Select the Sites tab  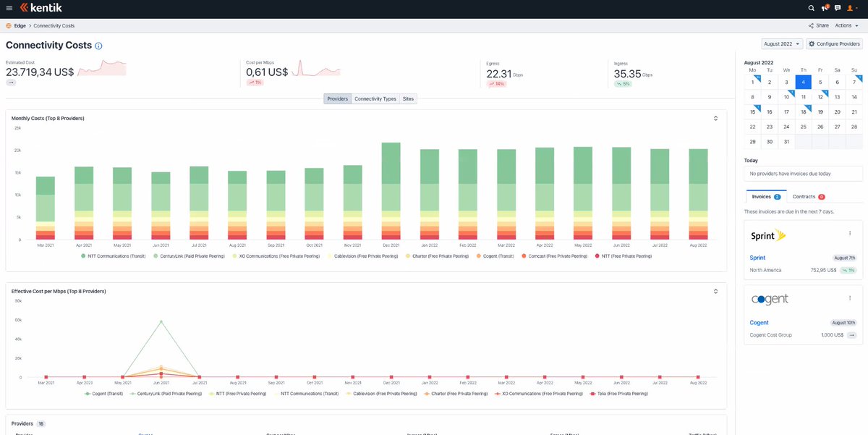click(409, 98)
